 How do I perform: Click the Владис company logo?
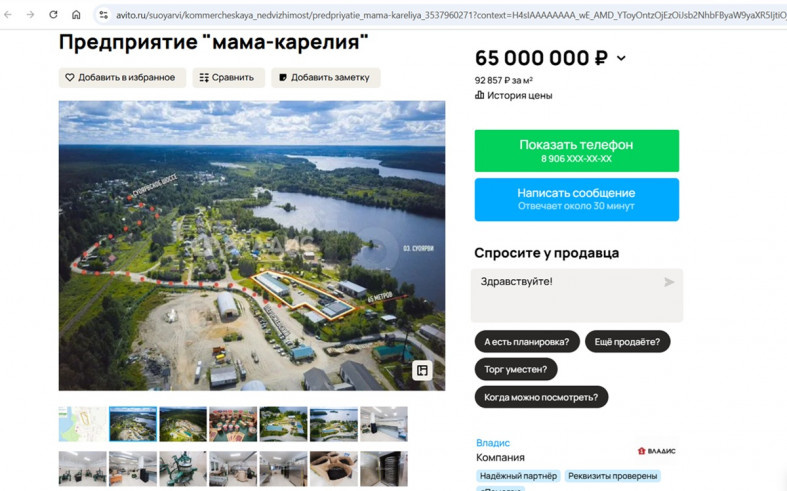coord(657,451)
